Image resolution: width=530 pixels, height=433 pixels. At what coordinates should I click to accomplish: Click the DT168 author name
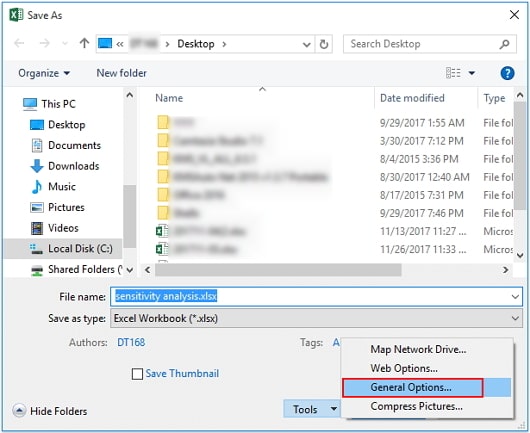click(x=131, y=342)
